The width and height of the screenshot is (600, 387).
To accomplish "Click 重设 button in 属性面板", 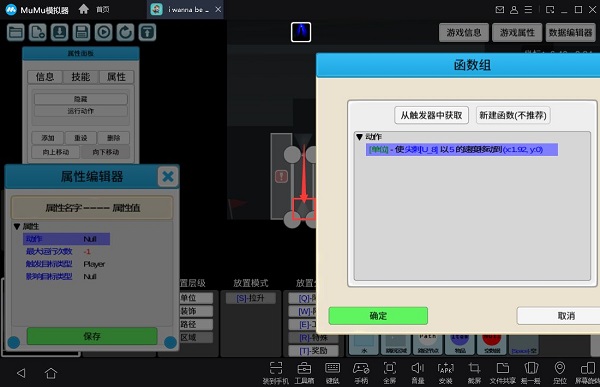I will click(80, 138).
